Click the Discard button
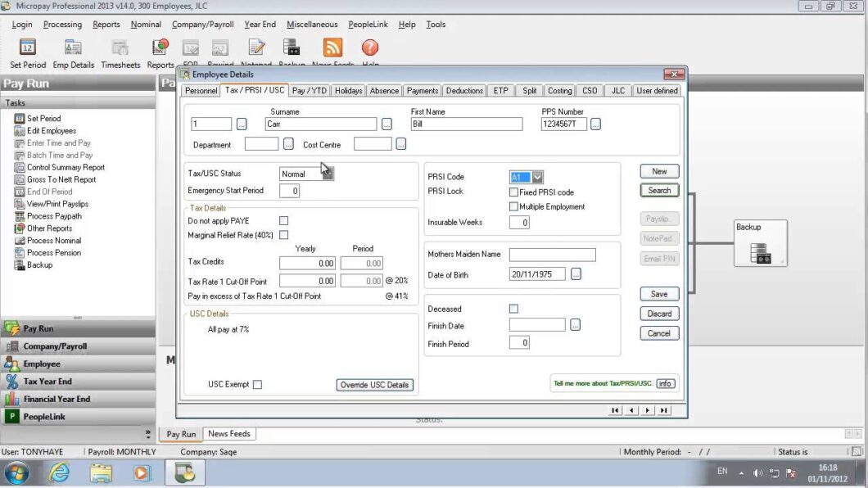 (658, 314)
